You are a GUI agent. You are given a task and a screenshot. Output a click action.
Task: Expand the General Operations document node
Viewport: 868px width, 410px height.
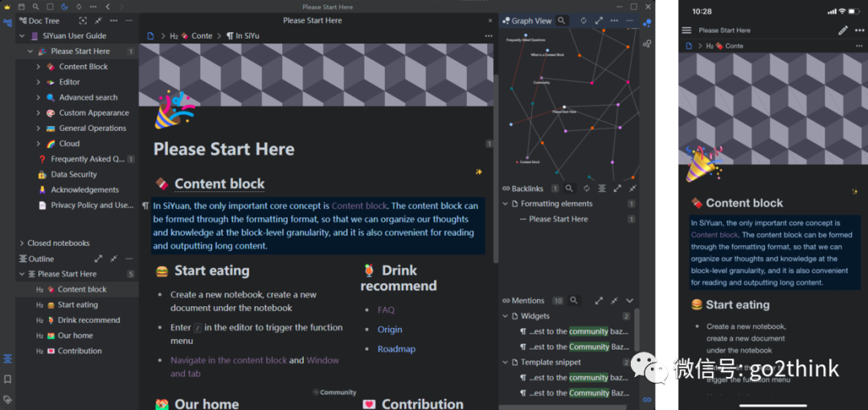tap(39, 128)
